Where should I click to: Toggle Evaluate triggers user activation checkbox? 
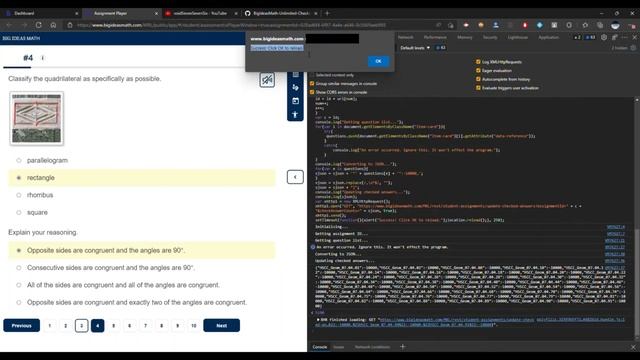tap(478, 88)
